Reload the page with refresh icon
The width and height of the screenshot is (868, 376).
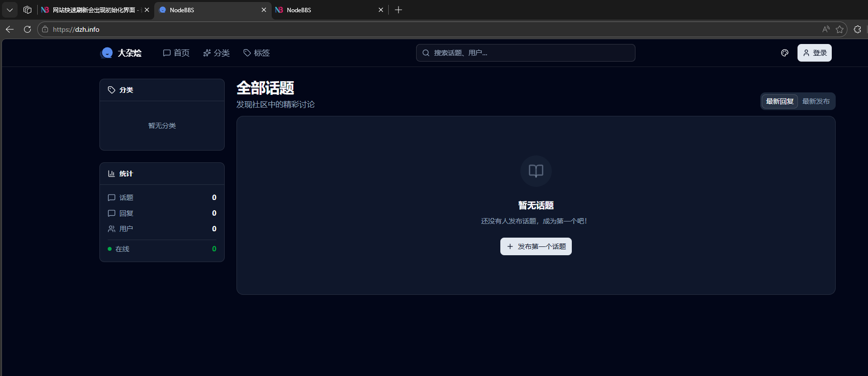click(x=27, y=29)
